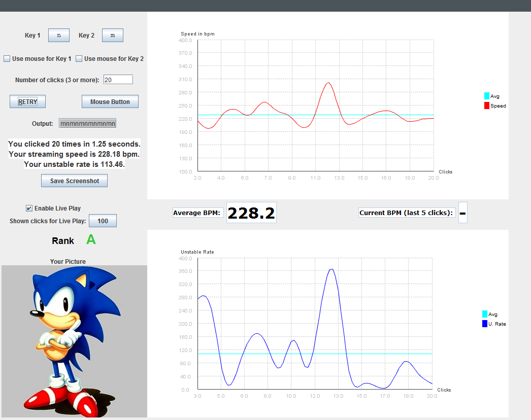Disable the Enable Live Play checkbox
The height and width of the screenshot is (420, 531).
pos(29,208)
